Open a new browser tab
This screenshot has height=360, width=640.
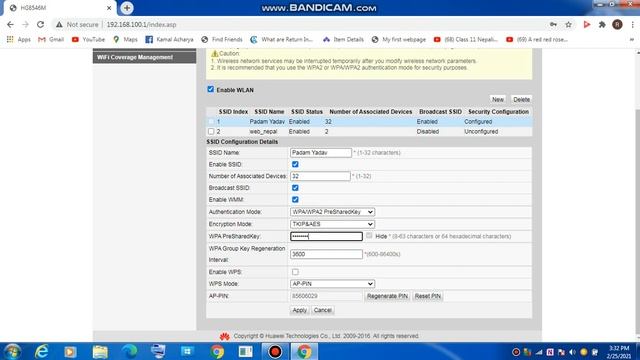[127, 8]
